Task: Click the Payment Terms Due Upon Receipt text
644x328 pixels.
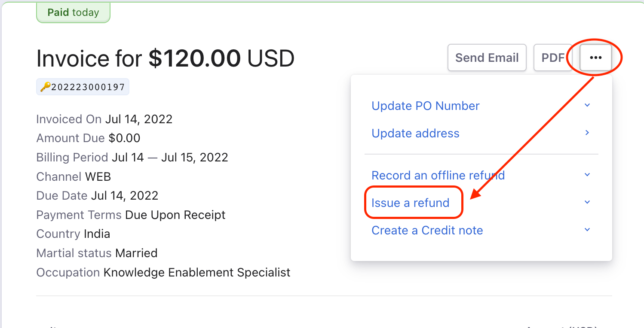Action: pyautogui.click(x=131, y=215)
